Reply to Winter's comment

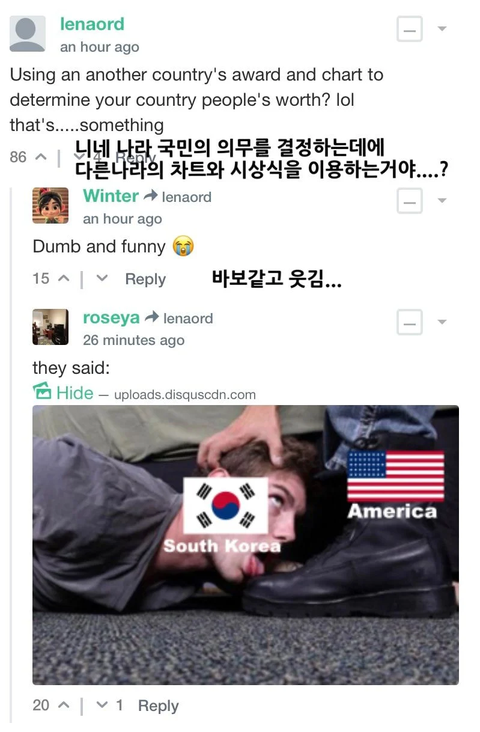tap(145, 279)
